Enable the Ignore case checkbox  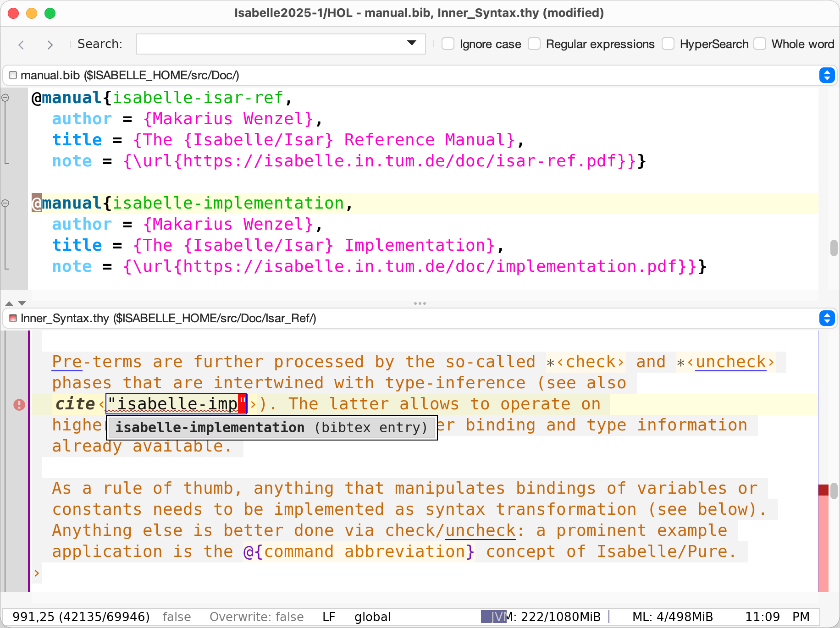coord(448,44)
